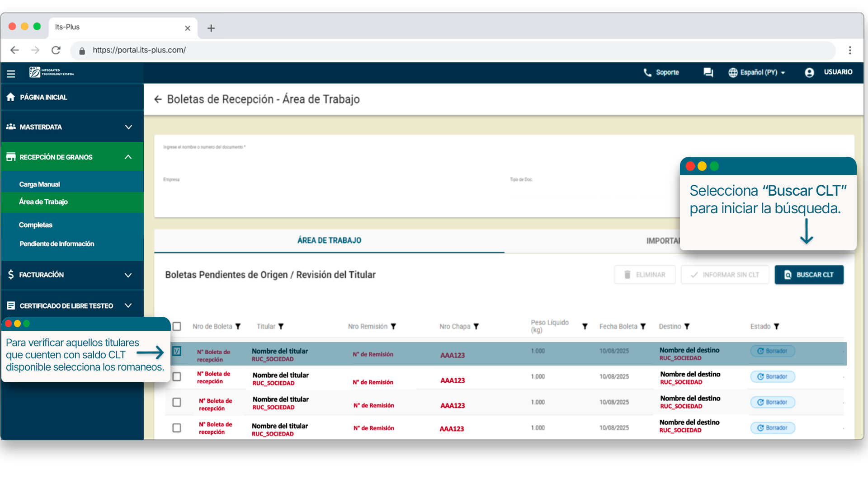Uncheck the first highlighted row checkbox
The width and height of the screenshot is (868, 488).
(x=177, y=352)
